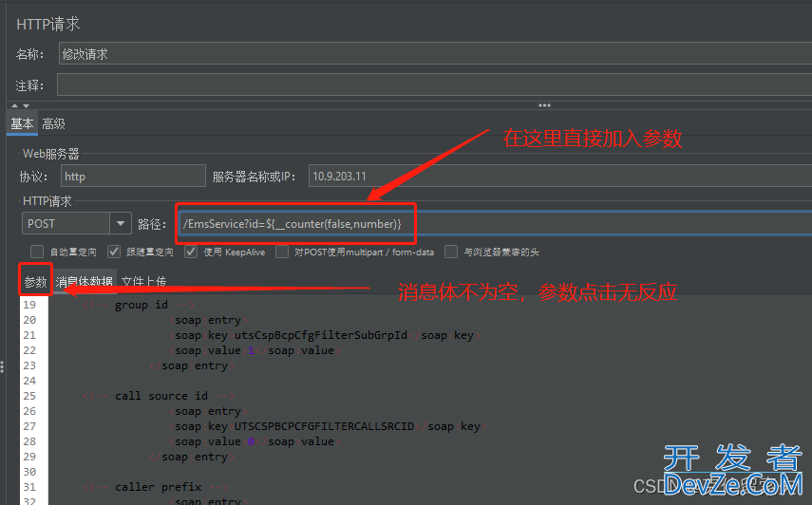Viewport: 812px width, 505px height.
Task: Click the closing soap entry on line 23
Action: click(192, 365)
